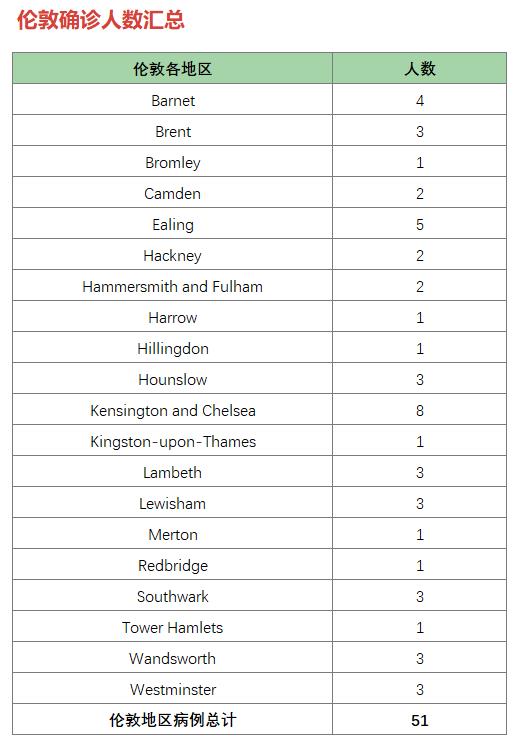Select the Hillingdon cell
The width and height of the screenshot is (526, 742).
point(173,348)
